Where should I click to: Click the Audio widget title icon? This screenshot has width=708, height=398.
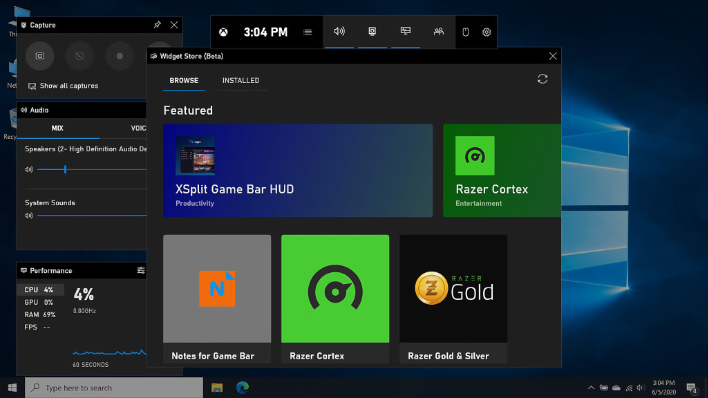23,110
